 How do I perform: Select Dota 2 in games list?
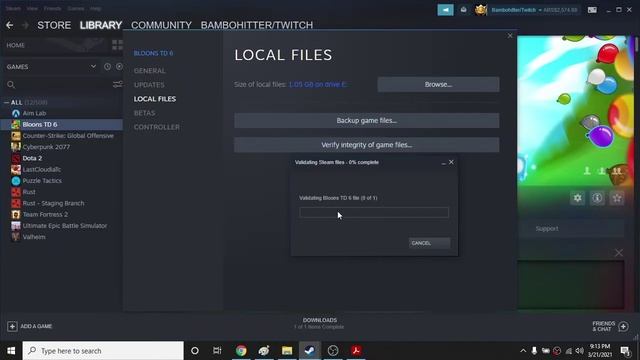coord(32,158)
